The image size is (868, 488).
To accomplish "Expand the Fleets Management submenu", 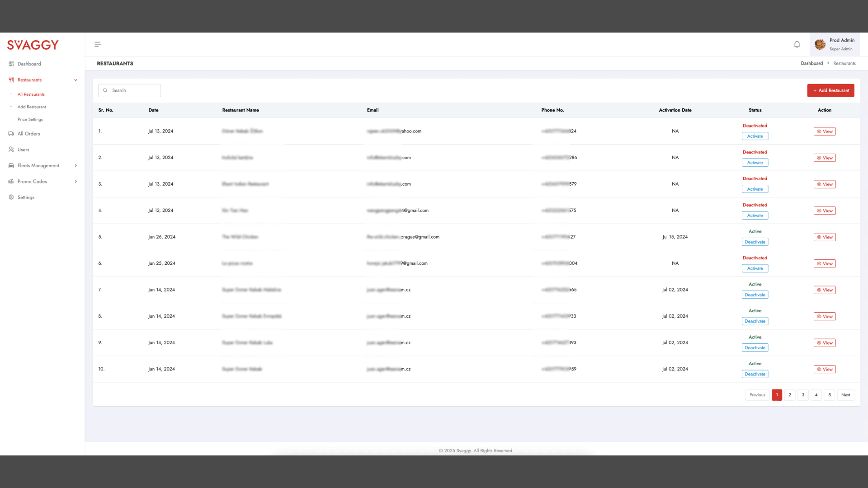I will pyautogui.click(x=76, y=165).
